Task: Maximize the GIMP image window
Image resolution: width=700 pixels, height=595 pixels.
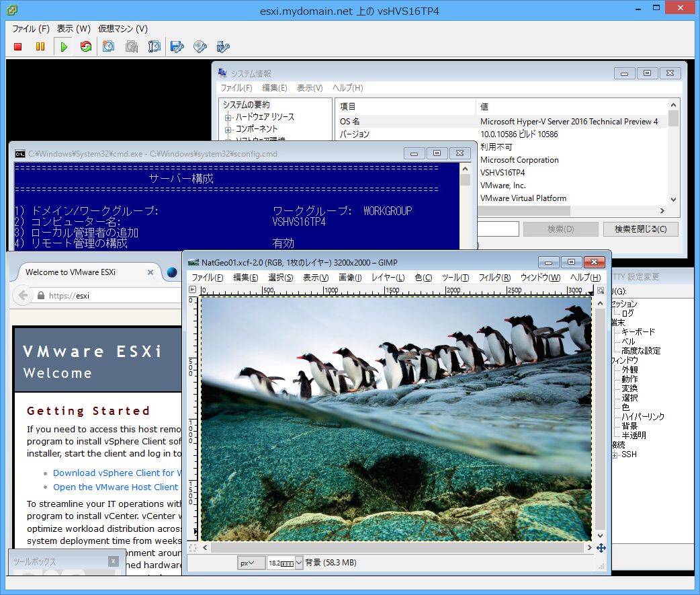Action: click(571, 262)
